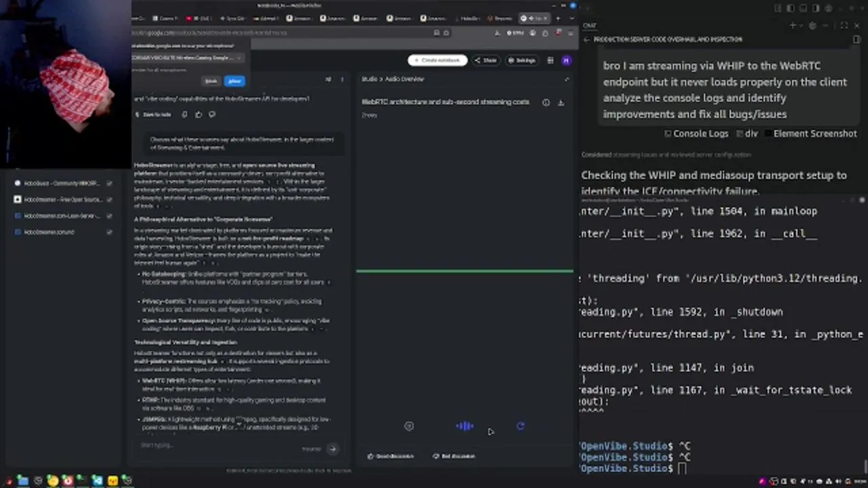Uncheck HoboStreamer - Free Open Source source

pos(109,199)
